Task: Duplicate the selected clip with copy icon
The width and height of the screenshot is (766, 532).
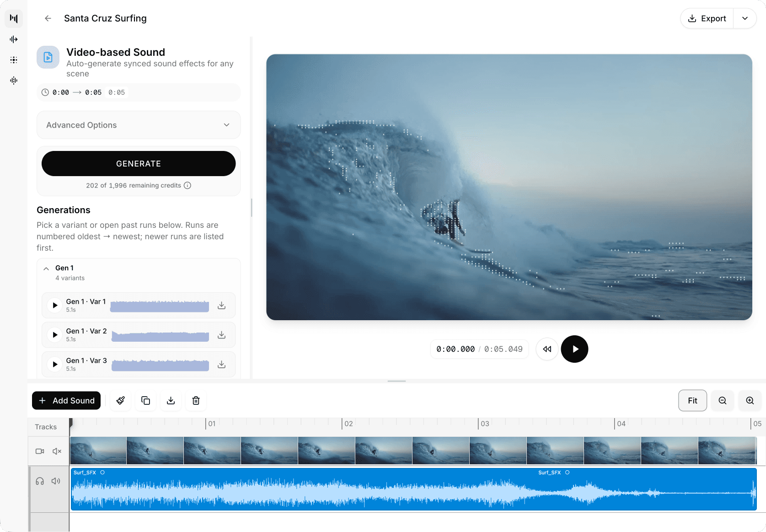Action: tap(146, 401)
